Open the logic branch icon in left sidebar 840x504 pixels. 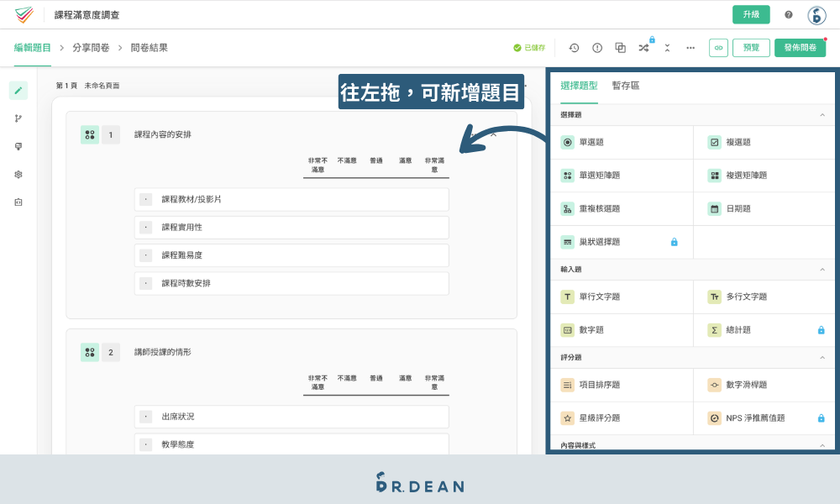click(18, 118)
